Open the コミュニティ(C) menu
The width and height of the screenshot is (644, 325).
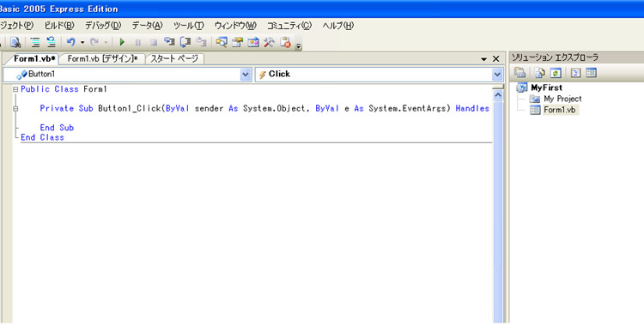289,26
